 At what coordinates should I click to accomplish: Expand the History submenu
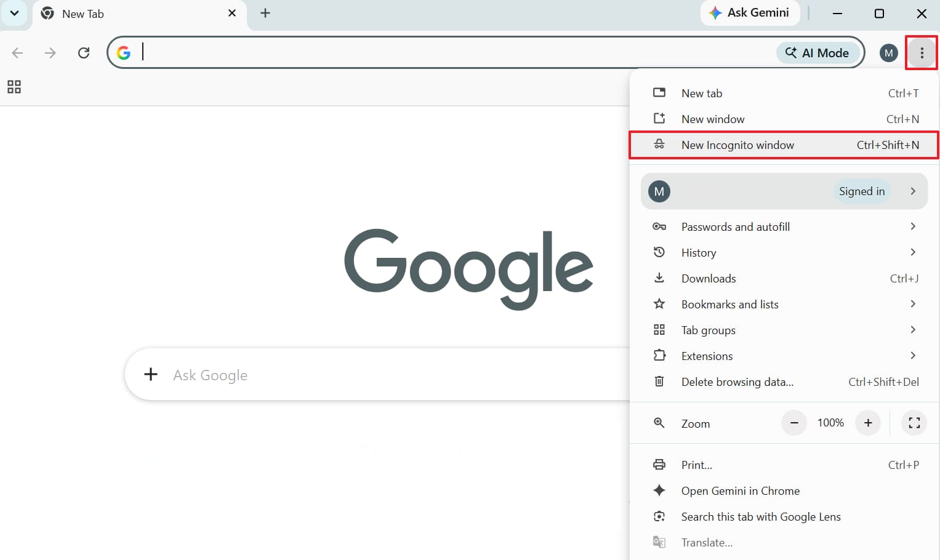pos(784,252)
